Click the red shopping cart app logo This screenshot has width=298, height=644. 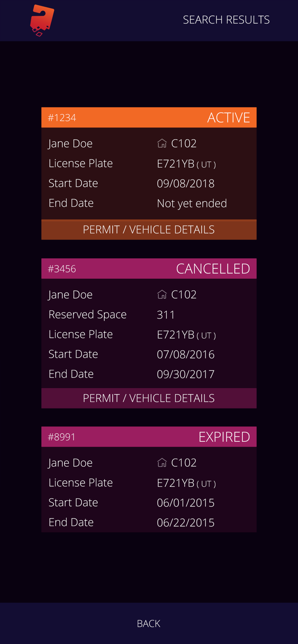41,19
